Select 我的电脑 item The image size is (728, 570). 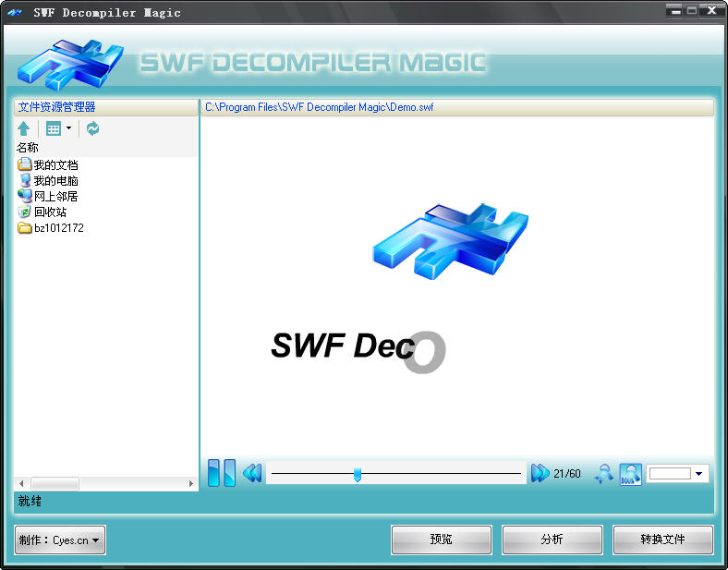pyautogui.click(x=48, y=180)
